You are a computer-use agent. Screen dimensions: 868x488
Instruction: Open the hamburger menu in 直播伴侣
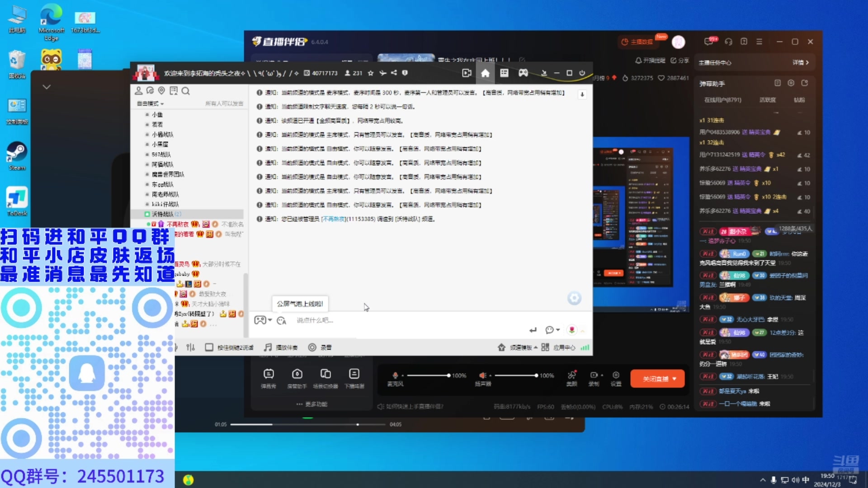tap(759, 42)
